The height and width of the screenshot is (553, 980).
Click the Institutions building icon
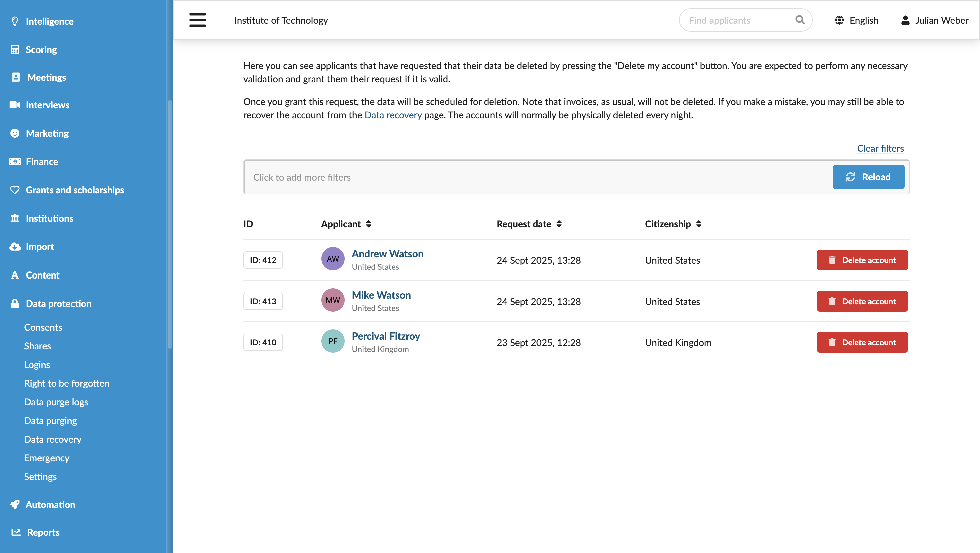(15, 218)
